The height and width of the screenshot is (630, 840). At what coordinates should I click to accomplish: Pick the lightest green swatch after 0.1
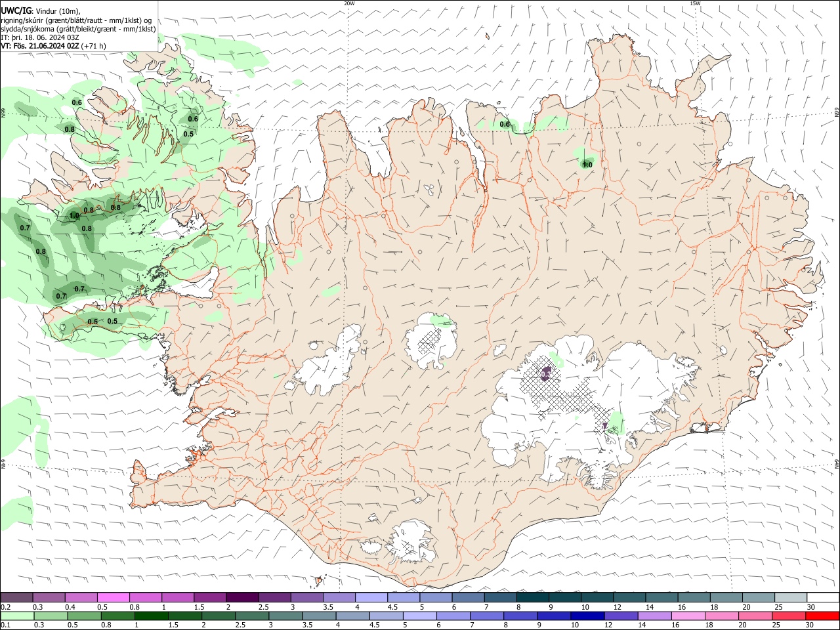[x=16, y=616]
